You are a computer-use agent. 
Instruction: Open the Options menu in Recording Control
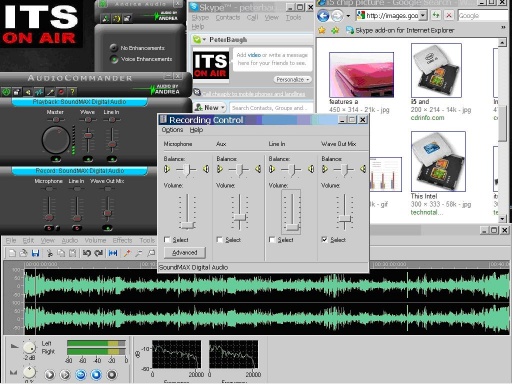pos(172,130)
